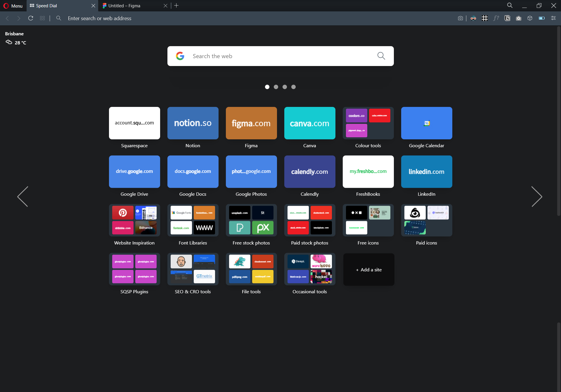Expand the Colour tools folder
Image resolution: width=561 pixels, height=392 pixels.
(x=368, y=123)
